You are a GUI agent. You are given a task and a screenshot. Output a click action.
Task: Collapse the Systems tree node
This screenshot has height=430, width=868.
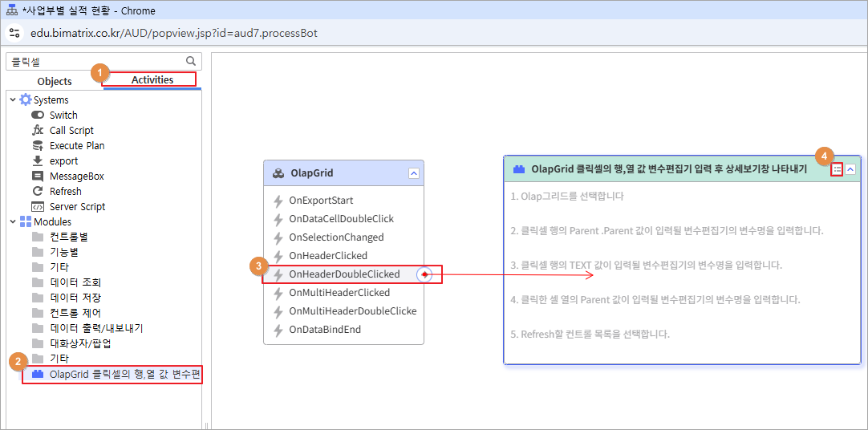pyautogui.click(x=13, y=100)
